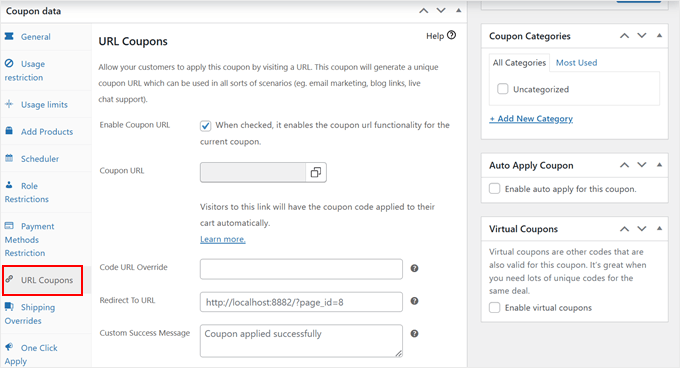Click the Help question mark icon

[451, 35]
